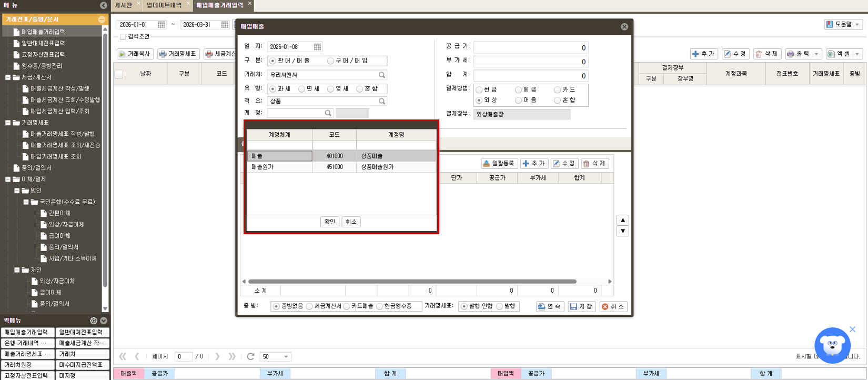The width and height of the screenshot is (868, 380).
Task: Open the 도움말 dropdown
Action: (x=844, y=25)
